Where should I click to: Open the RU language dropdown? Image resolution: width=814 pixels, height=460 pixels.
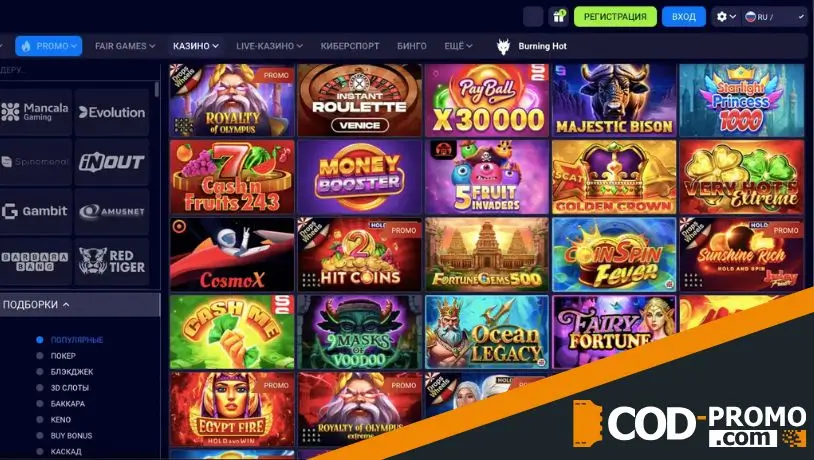click(x=775, y=17)
